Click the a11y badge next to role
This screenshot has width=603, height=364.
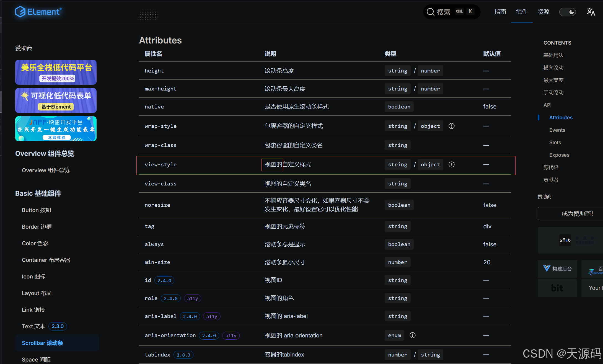(x=192, y=298)
